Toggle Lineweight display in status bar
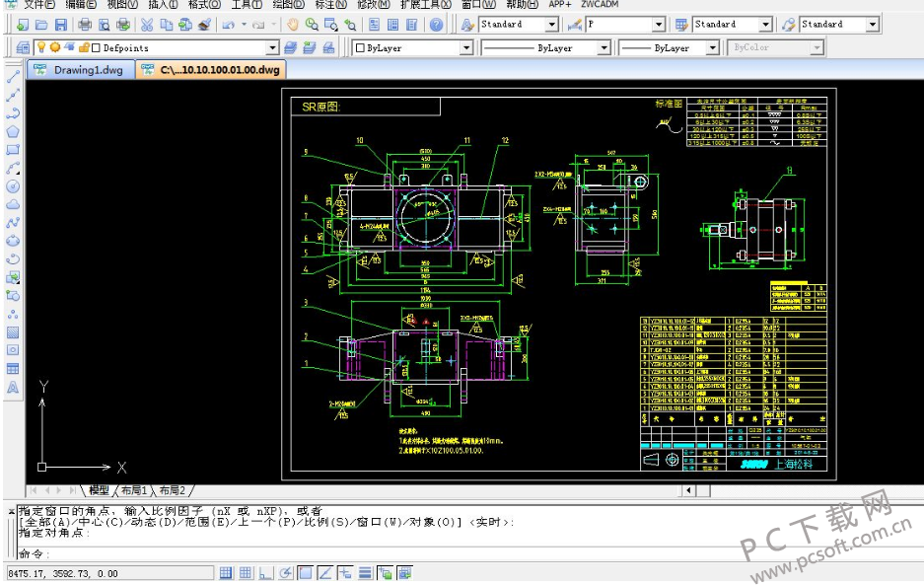 (x=365, y=572)
